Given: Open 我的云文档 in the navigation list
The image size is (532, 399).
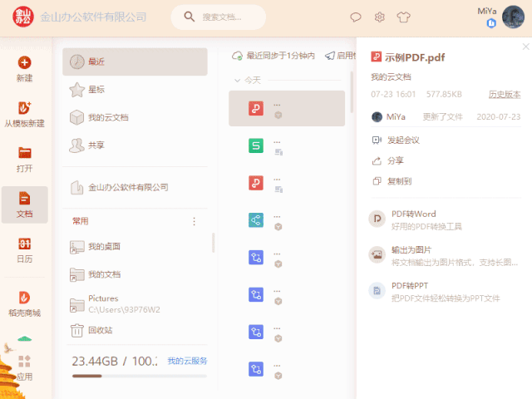Looking at the screenshot, I should 135,117.
